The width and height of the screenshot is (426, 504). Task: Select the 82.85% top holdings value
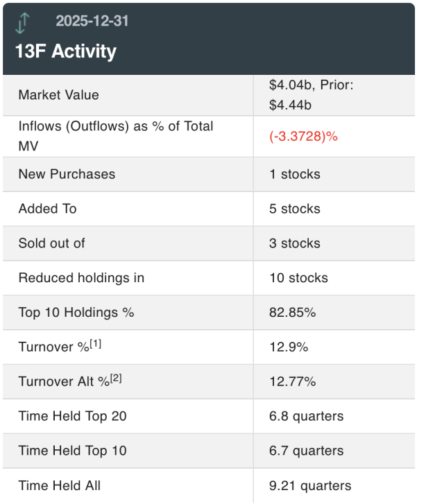[292, 313]
